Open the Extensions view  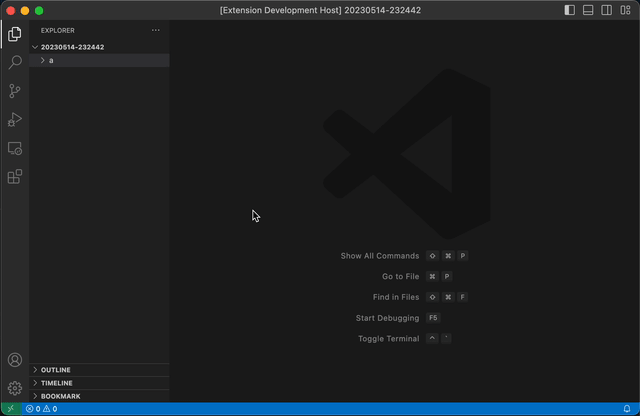coord(15,177)
